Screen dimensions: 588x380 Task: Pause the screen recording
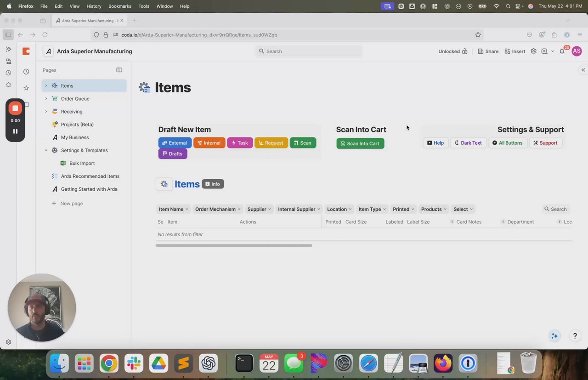[15, 131]
